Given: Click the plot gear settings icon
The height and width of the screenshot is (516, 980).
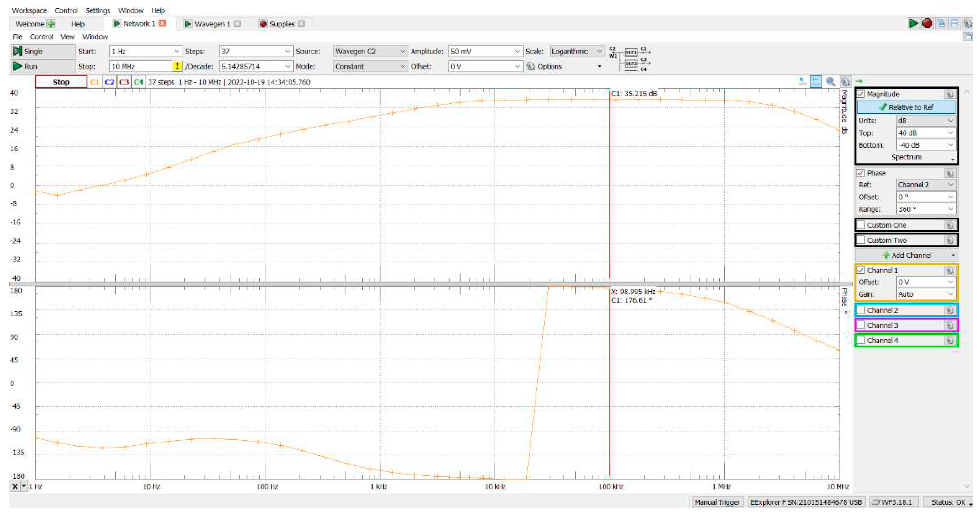Looking at the screenshot, I should pos(845,82).
